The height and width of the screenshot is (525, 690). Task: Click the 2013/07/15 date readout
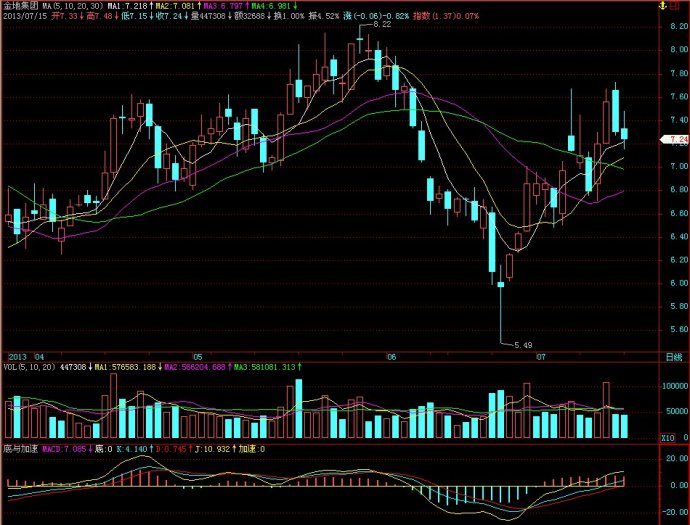25,16
